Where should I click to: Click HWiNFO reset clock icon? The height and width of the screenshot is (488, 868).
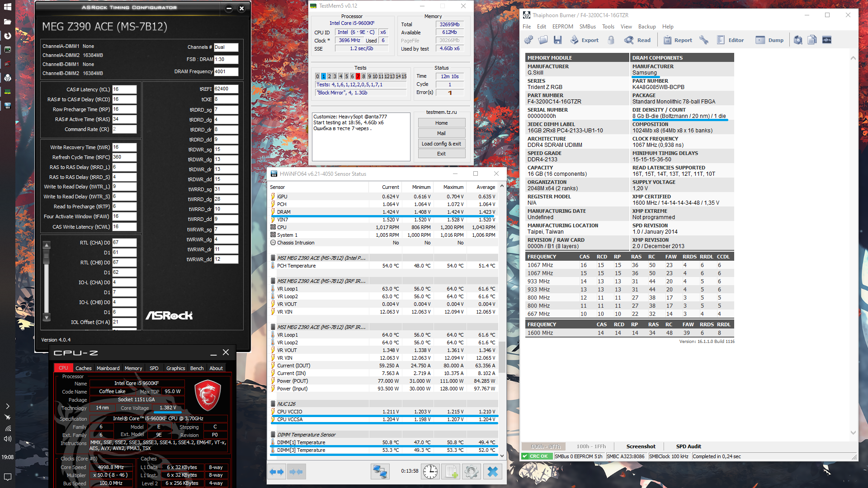(430, 472)
